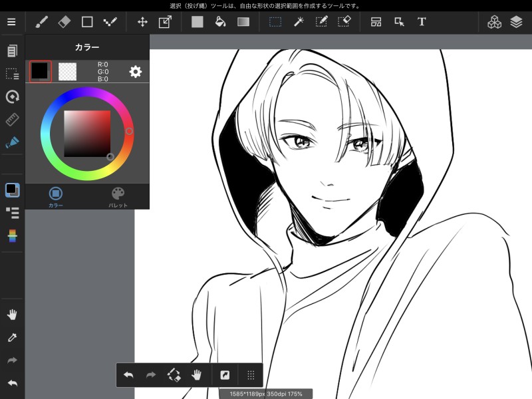Open the Layers panel
Image resolution: width=532 pixels, height=399 pixels.
[516, 22]
